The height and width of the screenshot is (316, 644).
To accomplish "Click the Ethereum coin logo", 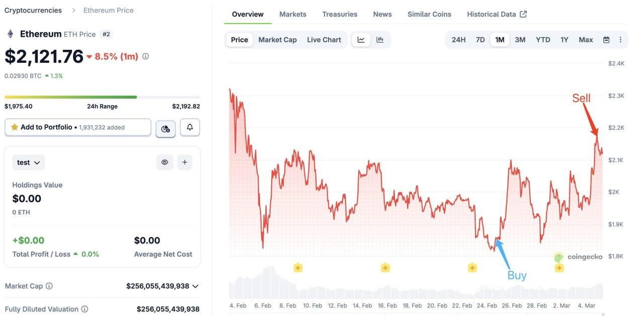I will 11,34.
